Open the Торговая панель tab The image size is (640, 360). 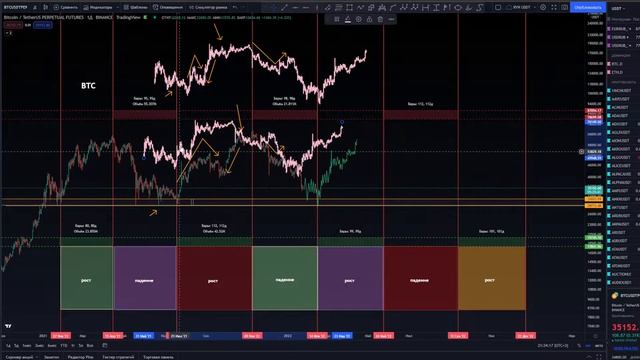pyautogui.click(x=158, y=357)
